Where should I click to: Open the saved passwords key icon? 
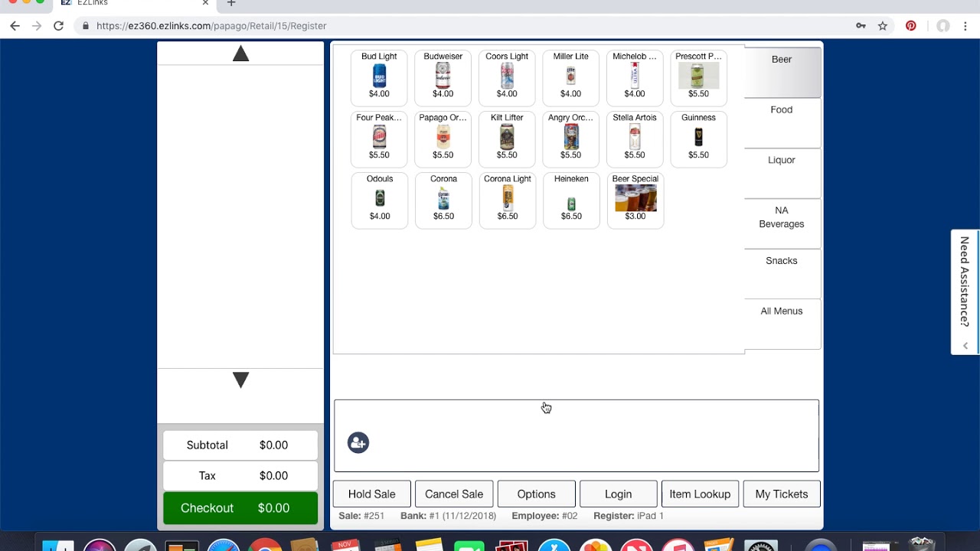click(861, 26)
